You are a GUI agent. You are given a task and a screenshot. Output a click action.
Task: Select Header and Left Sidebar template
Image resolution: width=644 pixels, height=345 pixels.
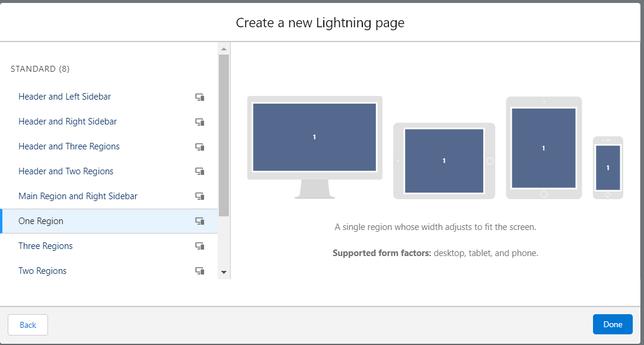pos(65,97)
